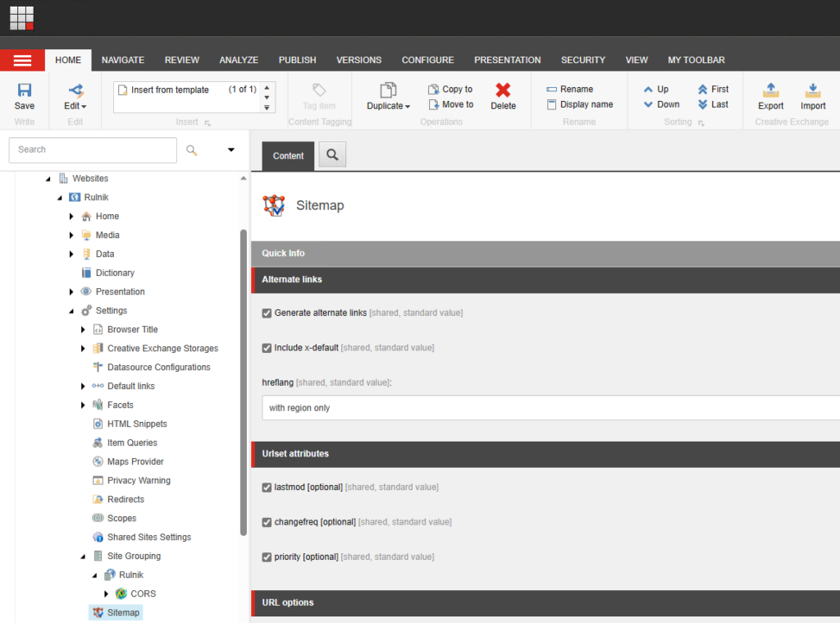Open the SECURITY ribbon tab
The width and height of the screenshot is (840, 623).
[x=582, y=60]
